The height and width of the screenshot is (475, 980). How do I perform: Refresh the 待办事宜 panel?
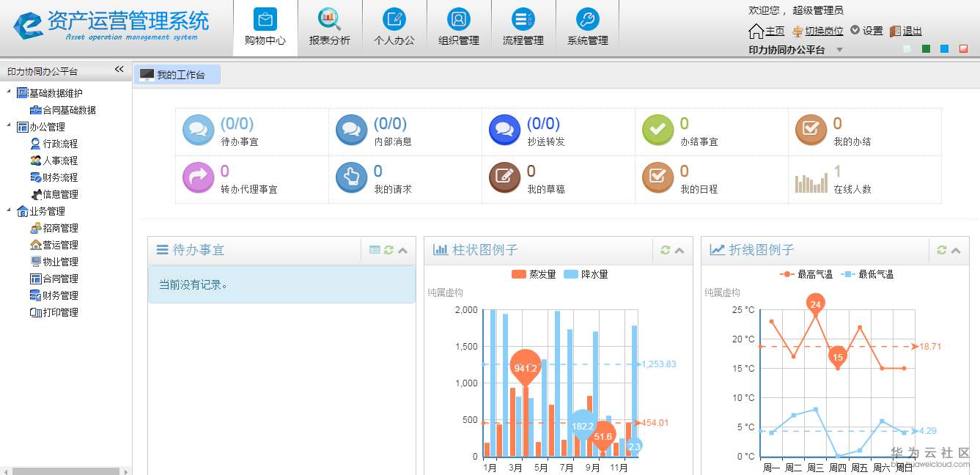(x=388, y=250)
